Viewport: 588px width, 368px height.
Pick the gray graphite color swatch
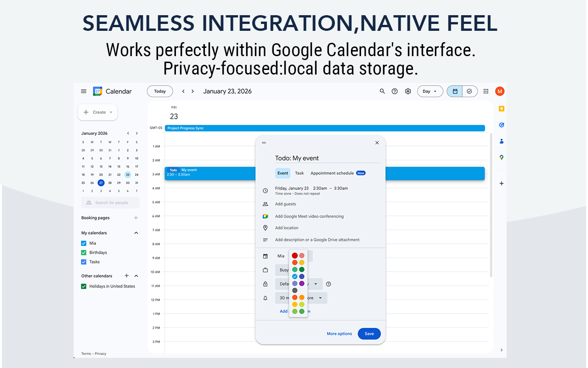pos(295,290)
